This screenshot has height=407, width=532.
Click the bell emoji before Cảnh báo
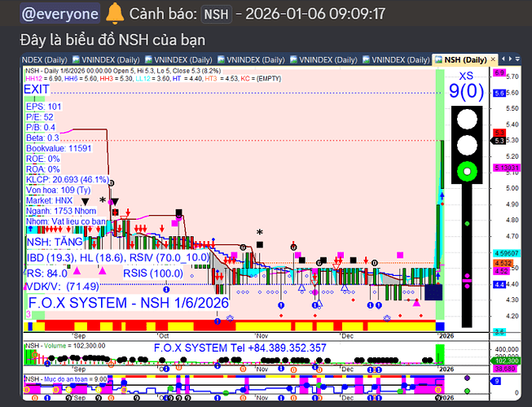point(115,14)
